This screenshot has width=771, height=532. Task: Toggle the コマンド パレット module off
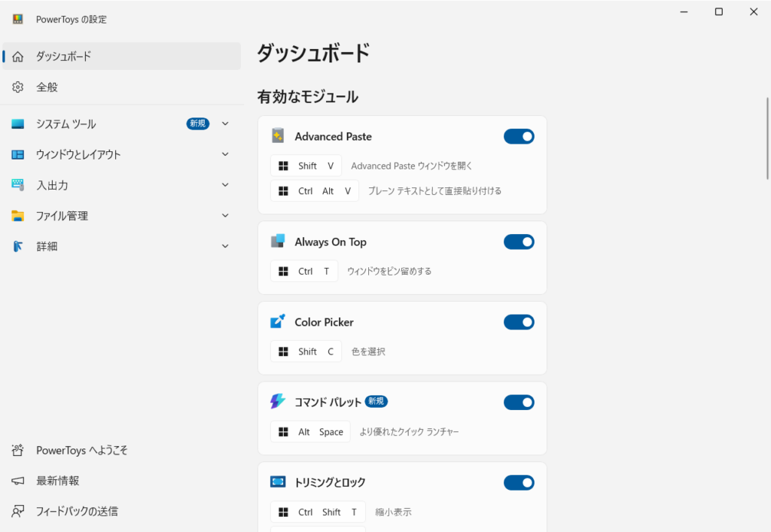519,403
